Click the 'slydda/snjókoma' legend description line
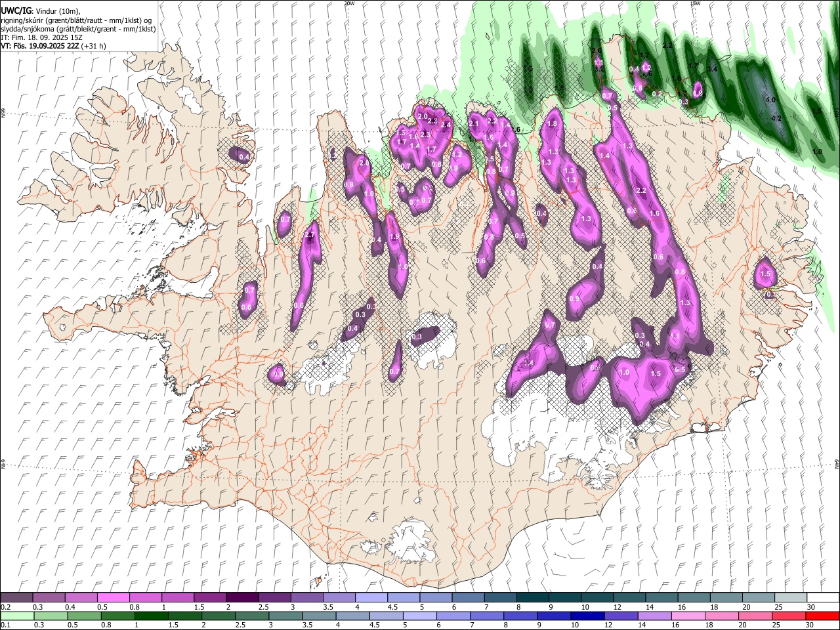The width and height of the screenshot is (840, 630). click(78, 29)
